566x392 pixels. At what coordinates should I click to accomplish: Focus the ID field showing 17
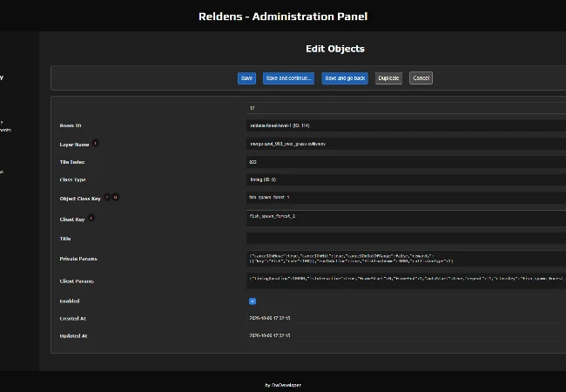[x=406, y=108]
